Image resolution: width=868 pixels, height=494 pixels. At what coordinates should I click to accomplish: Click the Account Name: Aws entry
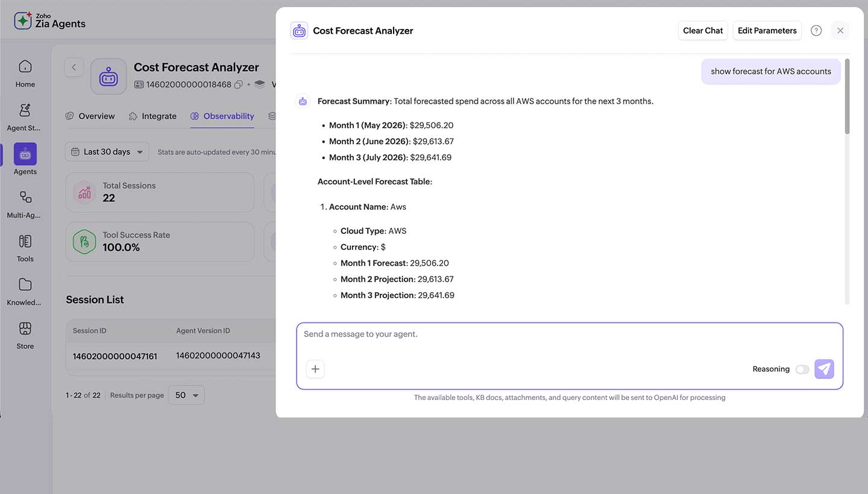(x=368, y=207)
